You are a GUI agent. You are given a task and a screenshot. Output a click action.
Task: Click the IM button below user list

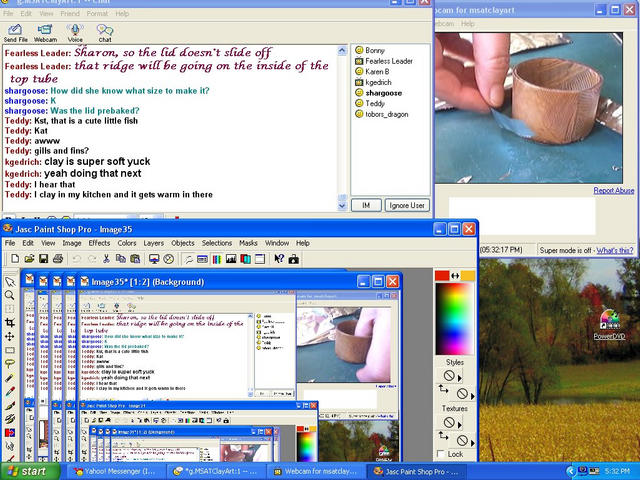pos(366,205)
